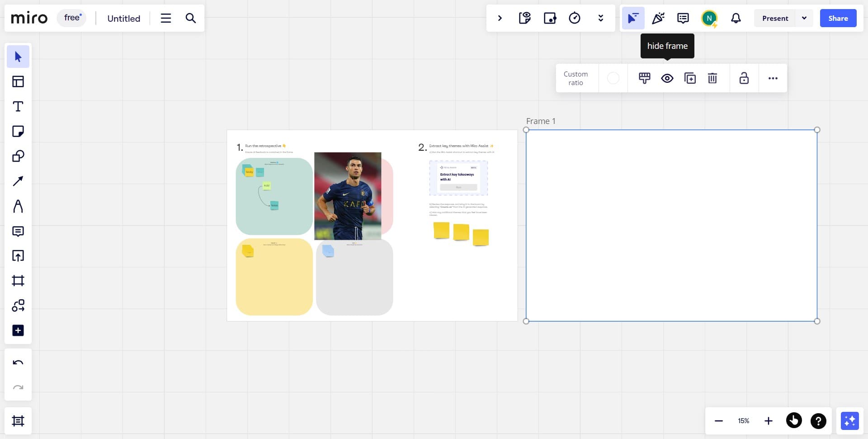Open the board main menu
This screenshot has height=439, width=868.
pyautogui.click(x=165, y=18)
